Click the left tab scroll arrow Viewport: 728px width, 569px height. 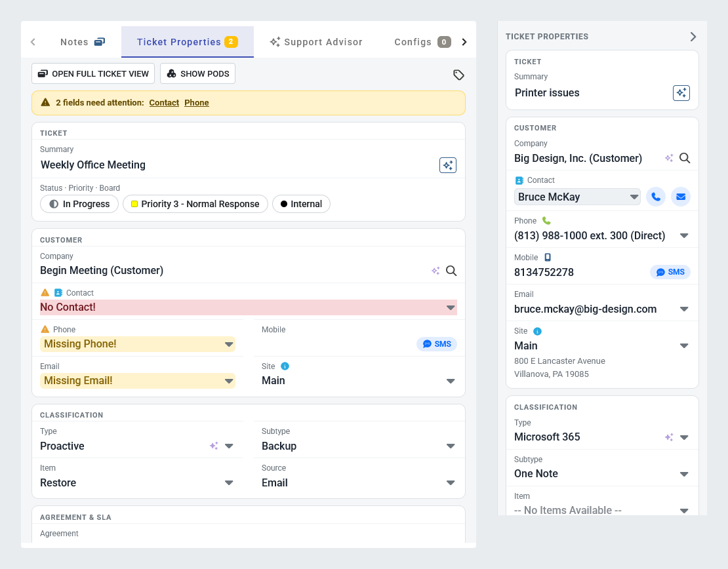pyautogui.click(x=33, y=42)
